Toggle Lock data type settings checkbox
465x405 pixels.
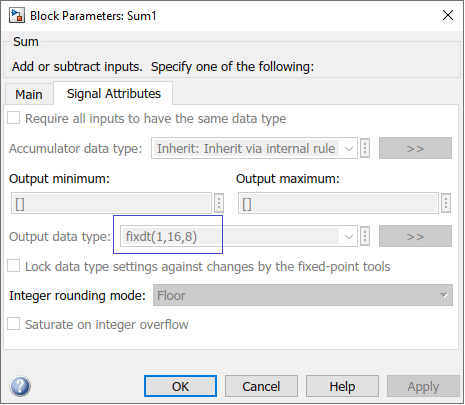14,266
